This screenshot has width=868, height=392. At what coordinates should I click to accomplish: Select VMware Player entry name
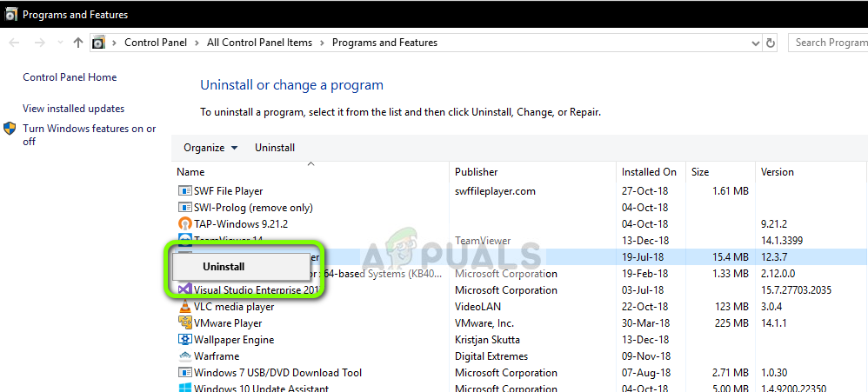click(228, 322)
